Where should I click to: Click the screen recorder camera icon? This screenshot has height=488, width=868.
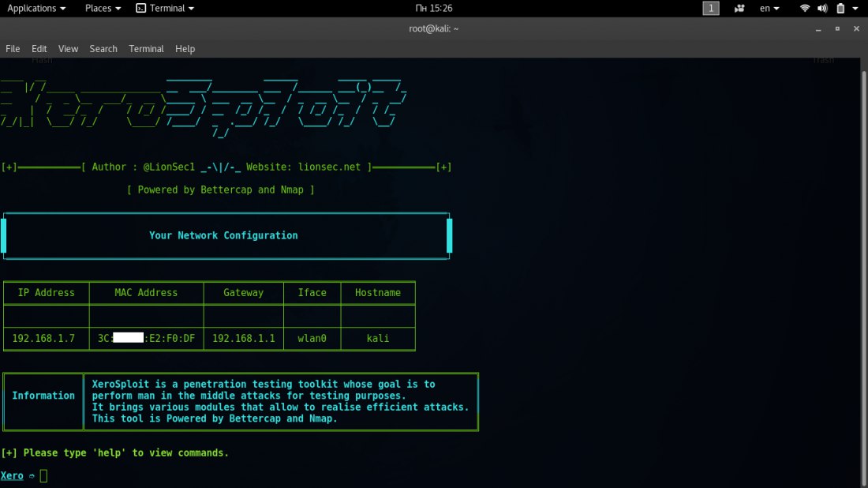[x=739, y=9]
